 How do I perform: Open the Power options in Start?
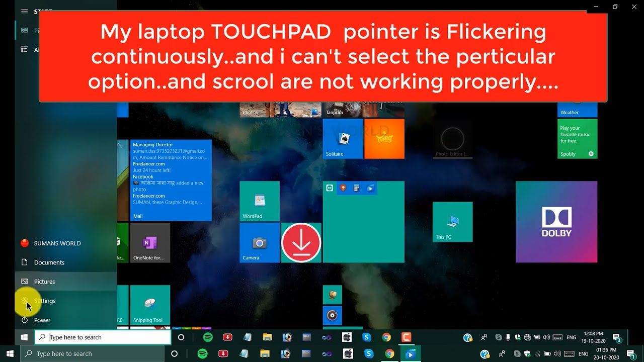tap(65, 320)
